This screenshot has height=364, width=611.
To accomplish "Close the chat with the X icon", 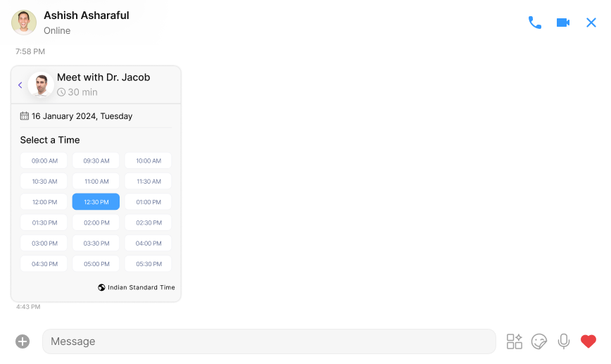I will pos(591,23).
